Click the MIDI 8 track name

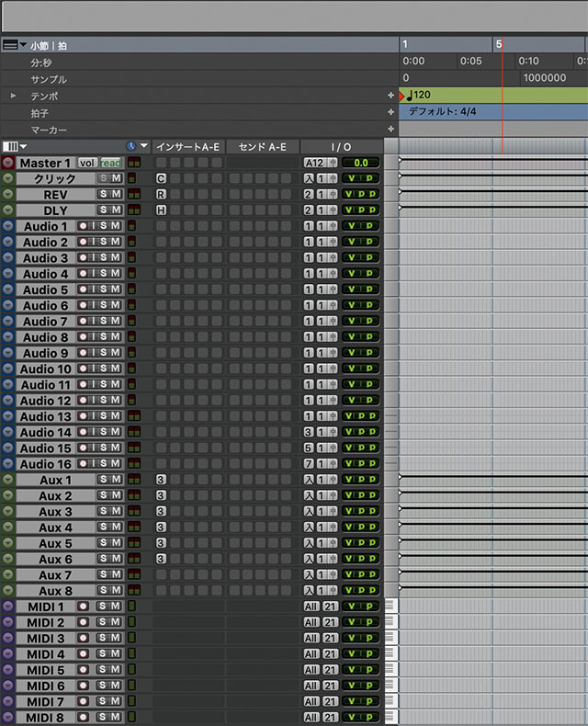(x=45, y=717)
